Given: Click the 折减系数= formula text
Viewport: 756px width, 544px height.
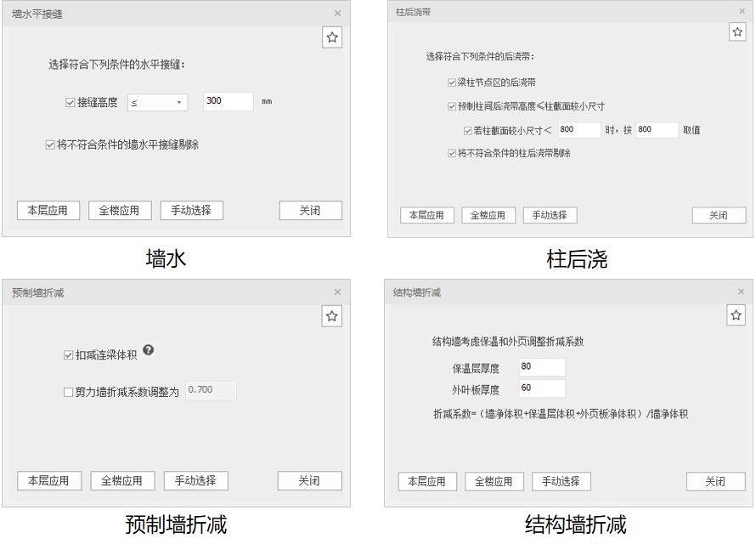Looking at the screenshot, I should coord(561,414).
